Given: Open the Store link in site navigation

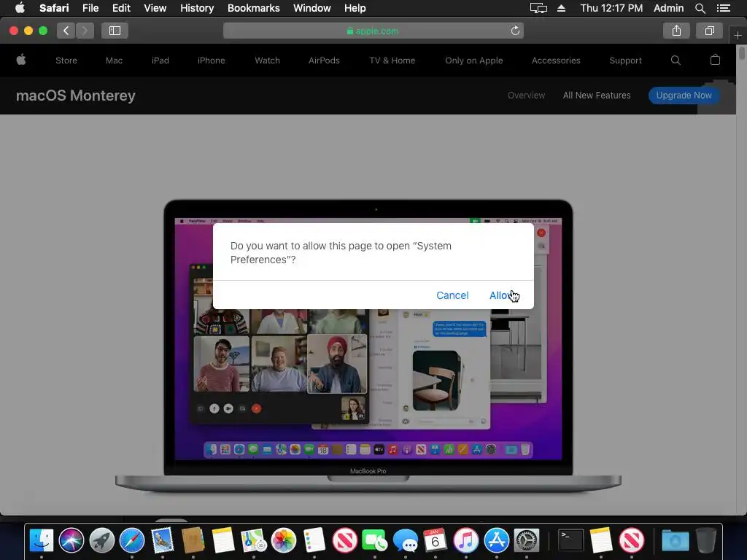Looking at the screenshot, I should [x=66, y=61].
